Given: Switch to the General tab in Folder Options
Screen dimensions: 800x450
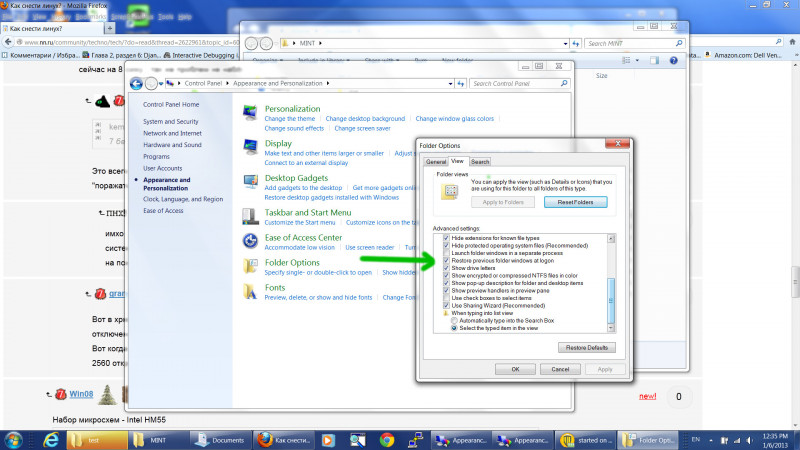Looking at the screenshot, I should point(435,161).
